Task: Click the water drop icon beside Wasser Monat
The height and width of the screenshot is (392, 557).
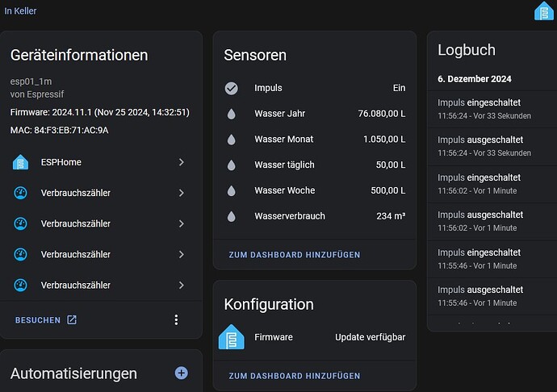Action: click(231, 140)
